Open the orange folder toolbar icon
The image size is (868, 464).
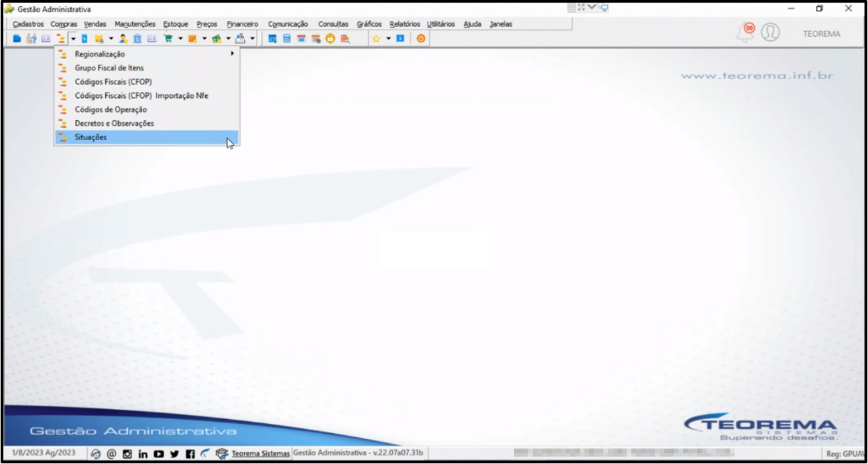point(99,39)
